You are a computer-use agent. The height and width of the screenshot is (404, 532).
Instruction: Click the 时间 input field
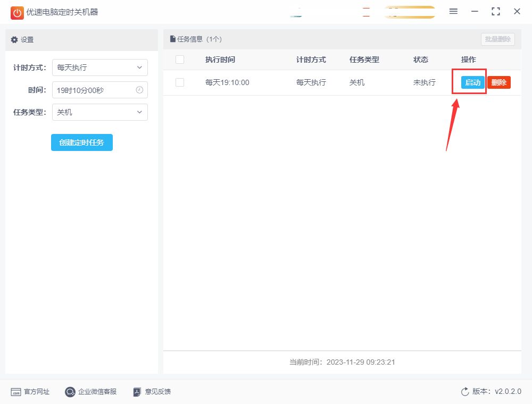pyautogui.click(x=100, y=90)
